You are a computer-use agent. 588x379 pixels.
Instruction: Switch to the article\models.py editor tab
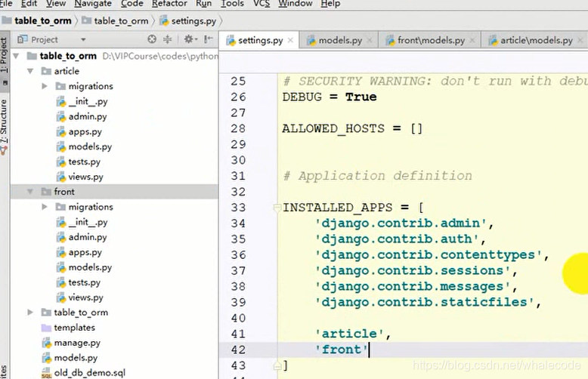535,40
